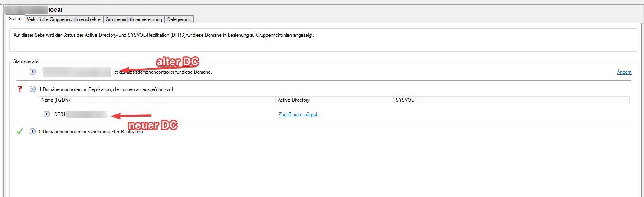Open the Gruppenrichtlinienvererbung tab
The height and width of the screenshot is (197, 644).
point(134,19)
